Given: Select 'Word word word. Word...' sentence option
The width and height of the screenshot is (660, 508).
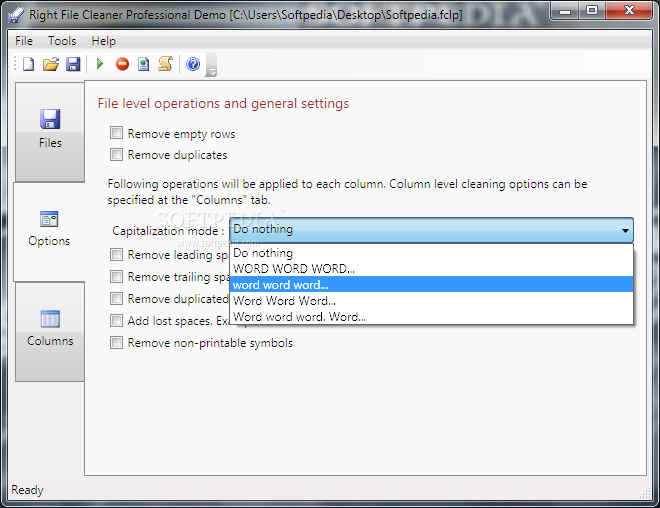Looking at the screenshot, I should (x=431, y=316).
